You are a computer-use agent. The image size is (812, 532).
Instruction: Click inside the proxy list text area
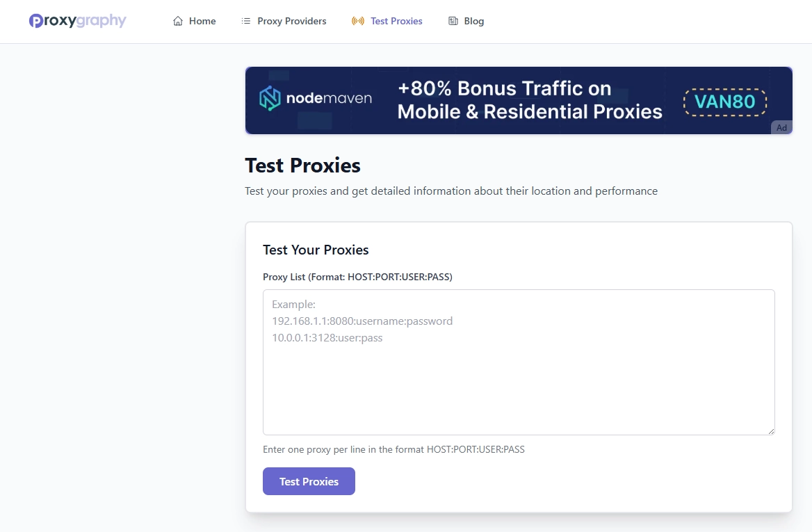[519, 362]
